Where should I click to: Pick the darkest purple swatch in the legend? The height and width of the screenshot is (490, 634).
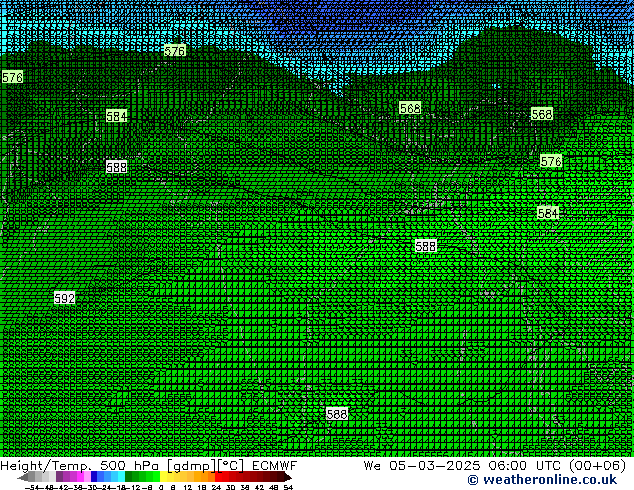tap(59, 476)
